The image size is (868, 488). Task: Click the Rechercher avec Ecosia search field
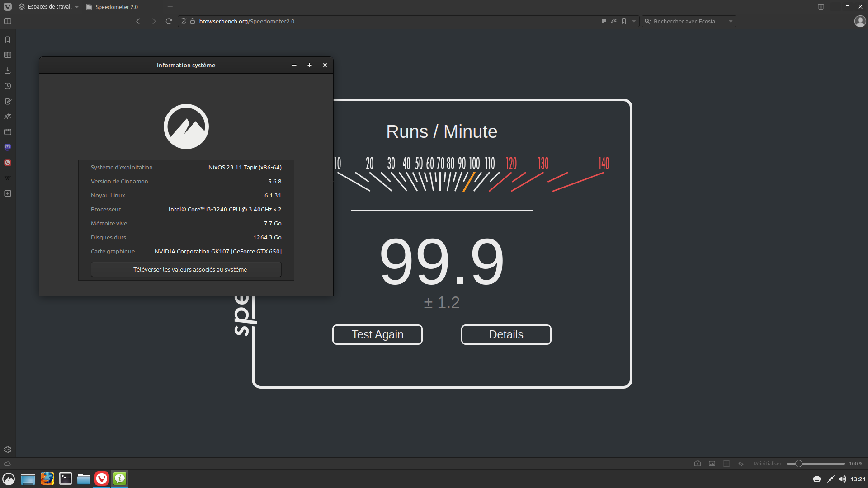689,21
